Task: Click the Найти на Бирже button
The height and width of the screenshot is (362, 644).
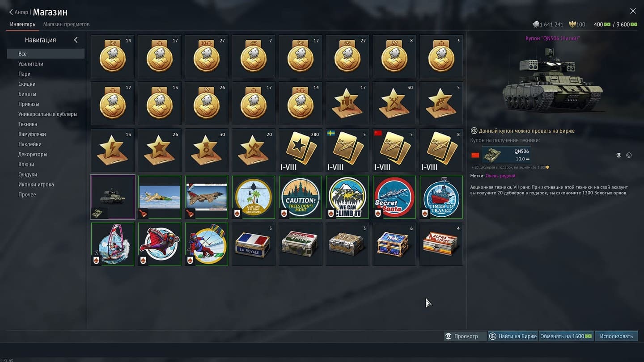Action: (513, 336)
